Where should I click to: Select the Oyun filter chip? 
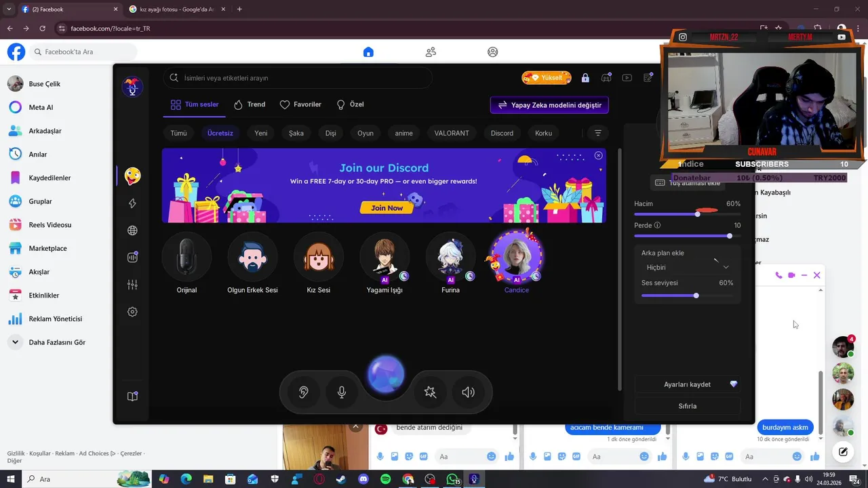[x=366, y=133]
